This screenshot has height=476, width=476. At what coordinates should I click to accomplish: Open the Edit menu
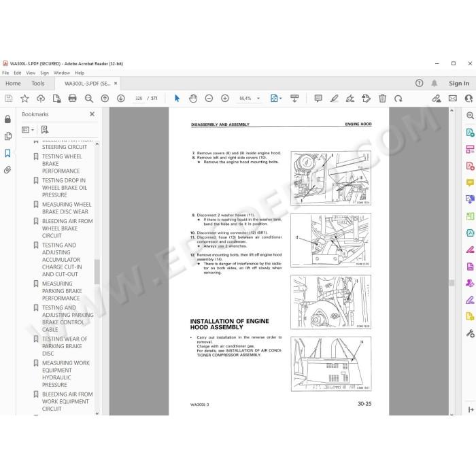pyautogui.click(x=17, y=73)
